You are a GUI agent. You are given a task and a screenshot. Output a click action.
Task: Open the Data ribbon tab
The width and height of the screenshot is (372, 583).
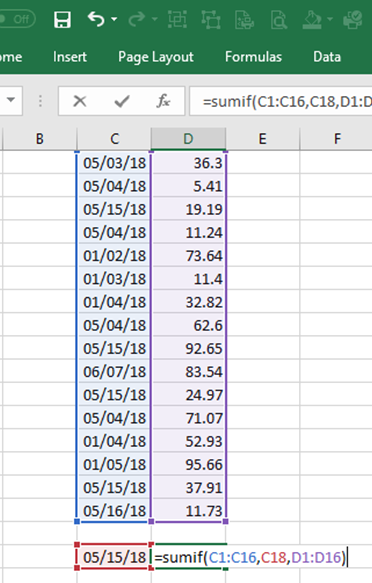[327, 57]
